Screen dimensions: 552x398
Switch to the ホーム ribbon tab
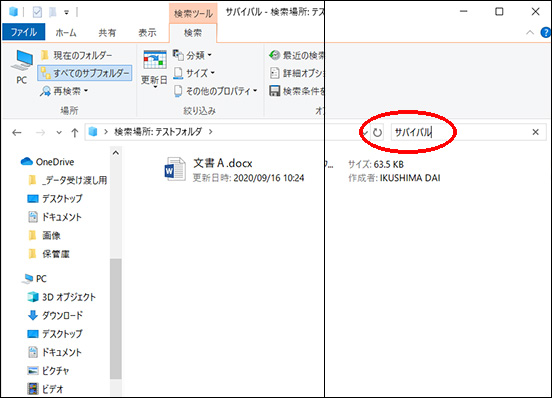[x=66, y=33]
